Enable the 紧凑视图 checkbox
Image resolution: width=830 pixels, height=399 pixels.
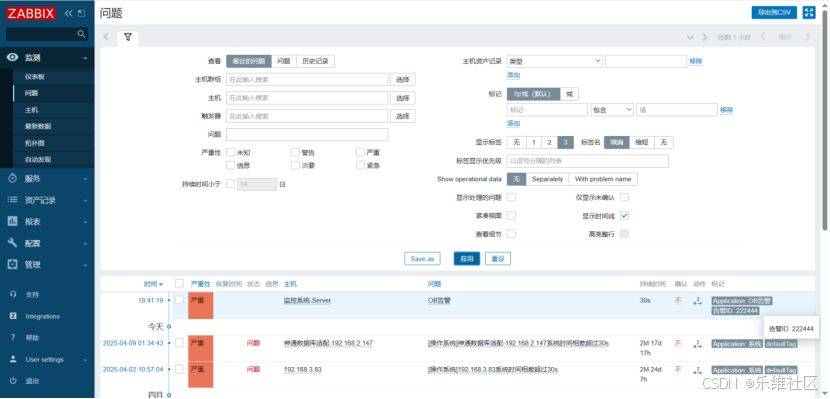(x=511, y=216)
